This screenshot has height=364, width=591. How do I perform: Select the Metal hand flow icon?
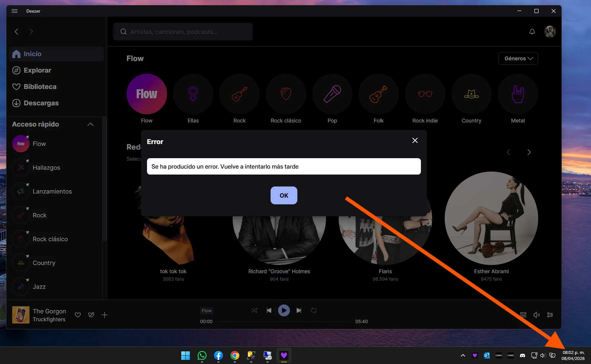[518, 94]
